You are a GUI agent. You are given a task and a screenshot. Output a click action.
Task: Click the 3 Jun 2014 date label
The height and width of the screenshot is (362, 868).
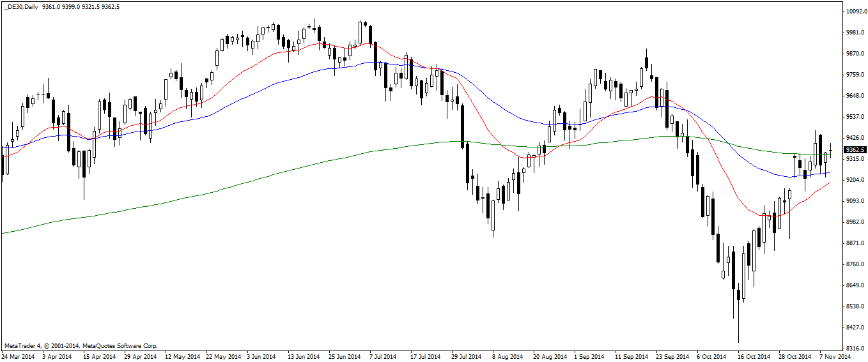coord(262,356)
